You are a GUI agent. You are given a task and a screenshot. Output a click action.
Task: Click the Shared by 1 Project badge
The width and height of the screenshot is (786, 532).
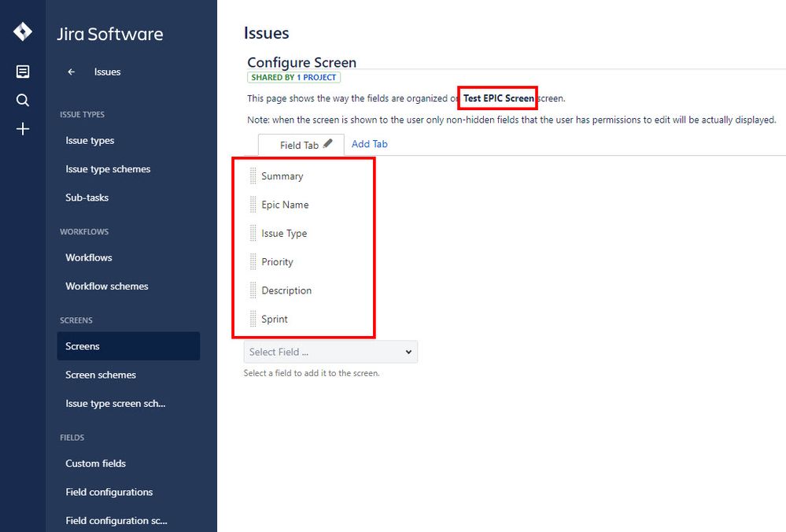(293, 77)
